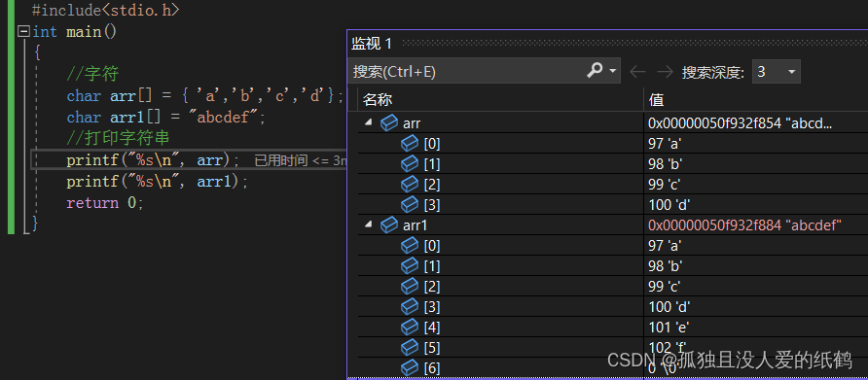Click the char arr1[] = "abcdef" line
Viewport: 868px width, 380px height.
click(166, 118)
